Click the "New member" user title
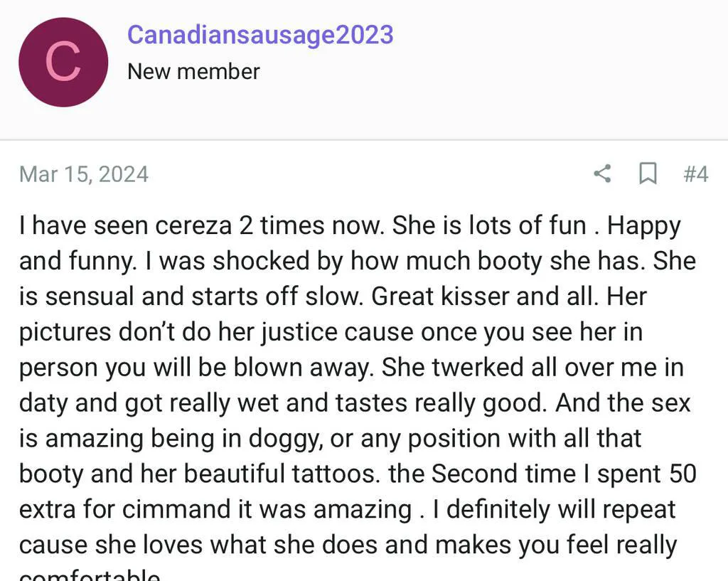Viewport: 728px width, 581px height. (x=193, y=71)
